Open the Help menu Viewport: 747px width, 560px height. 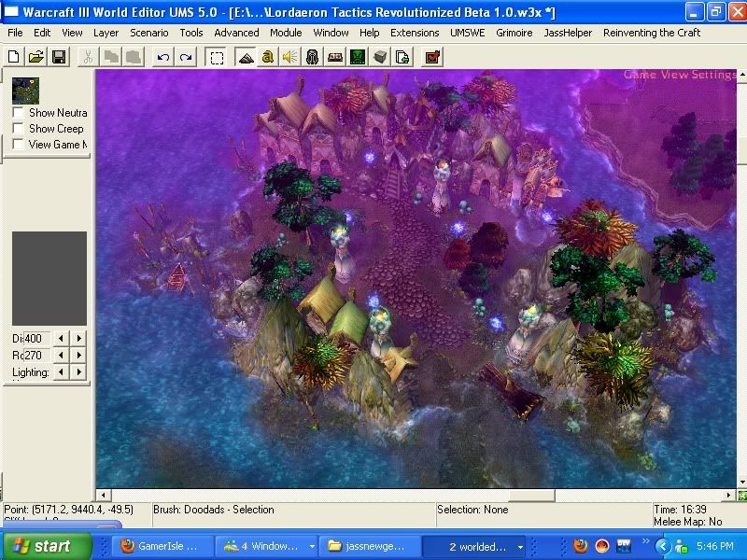pyautogui.click(x=369, y=33)
